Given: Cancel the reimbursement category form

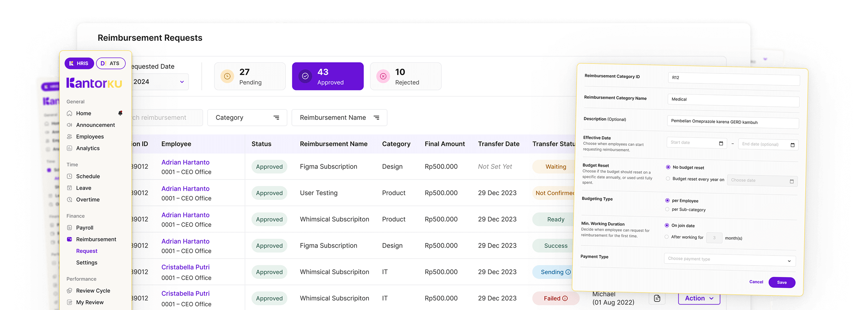Looking at the screenshot, I should pos(756,282).
